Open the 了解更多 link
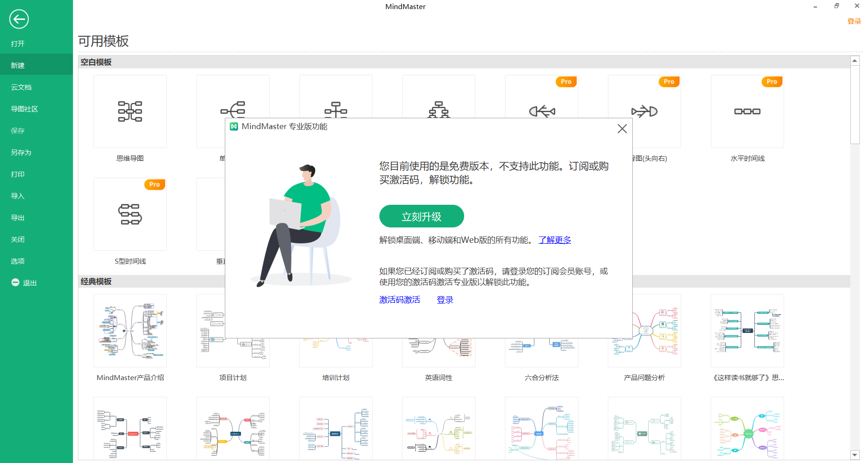 point(554,240)
